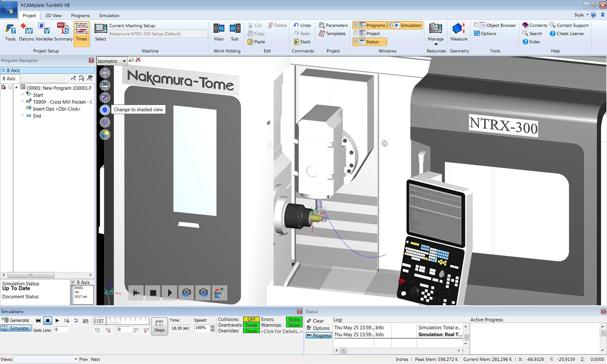This screenshot has height=364, width=607.
Task: Click the red X icon beside Isometric dropdown
Action: pyautogui.click(x=138, y=60)
